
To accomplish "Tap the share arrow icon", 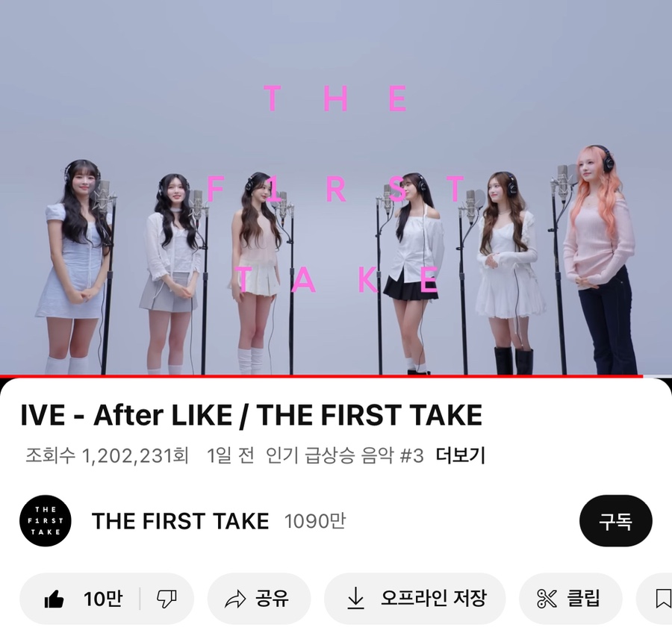I will (x=235, y=599).
